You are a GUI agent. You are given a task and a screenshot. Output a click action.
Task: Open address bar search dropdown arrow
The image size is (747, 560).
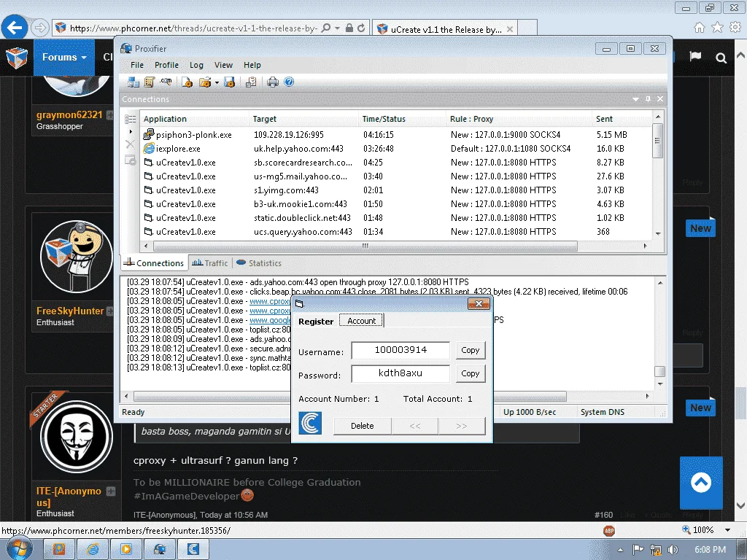pyautogui.click(x=337, y=28)
